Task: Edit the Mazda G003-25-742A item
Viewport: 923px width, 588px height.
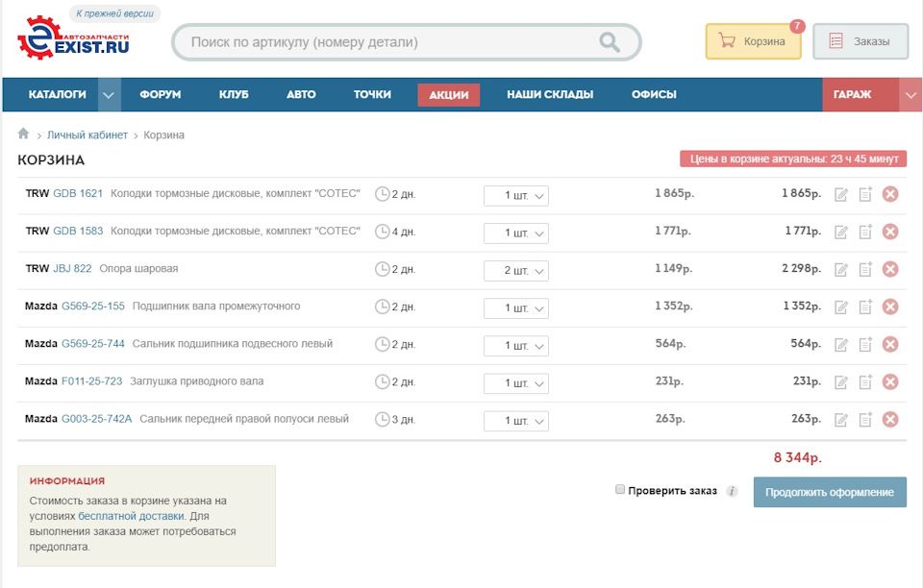Action: [x=841, y=420]
